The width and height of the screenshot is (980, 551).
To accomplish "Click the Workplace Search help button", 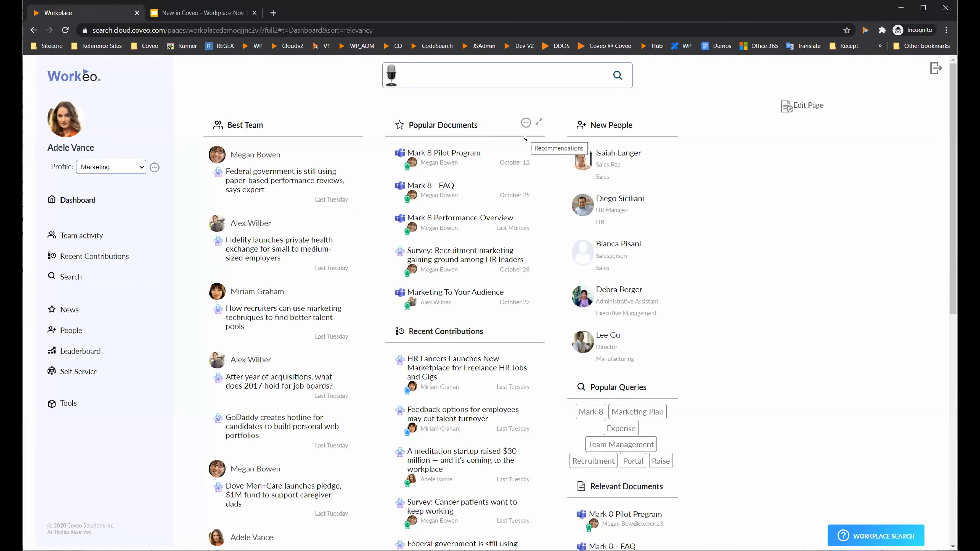I will point(876,536).
